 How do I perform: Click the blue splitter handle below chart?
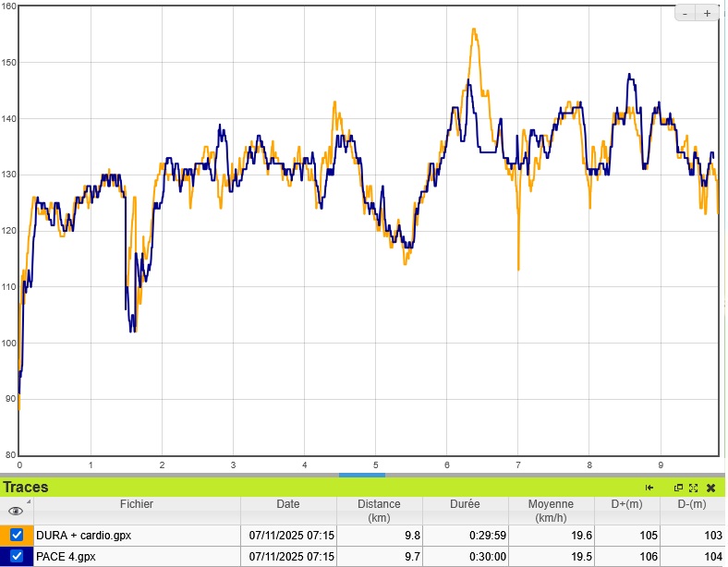tap(362, 475)
